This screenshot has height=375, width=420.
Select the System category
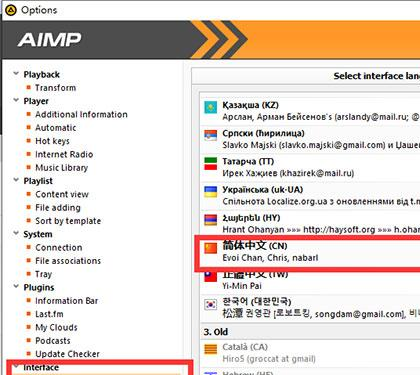38,234
